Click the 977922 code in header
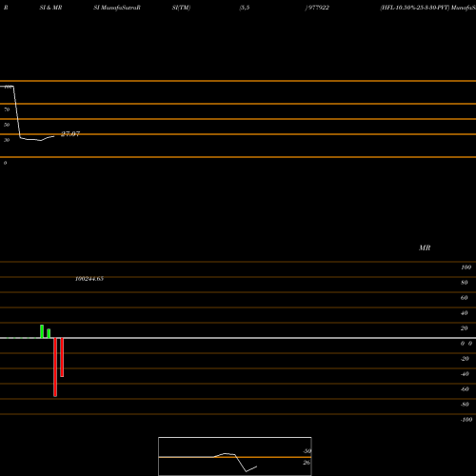This screenshot has height=476, width=476. click(318, 8)
